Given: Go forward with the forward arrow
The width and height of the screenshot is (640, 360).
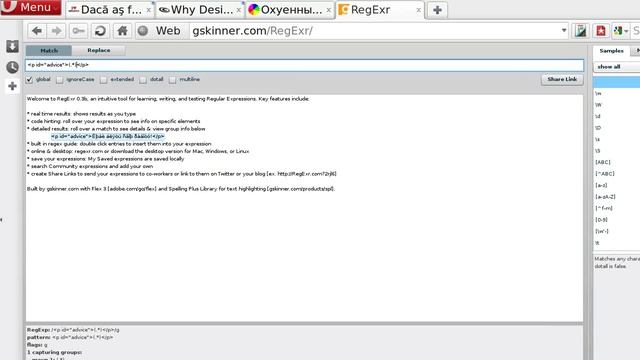Looking at the screenshot, I should tap(56, 31).
